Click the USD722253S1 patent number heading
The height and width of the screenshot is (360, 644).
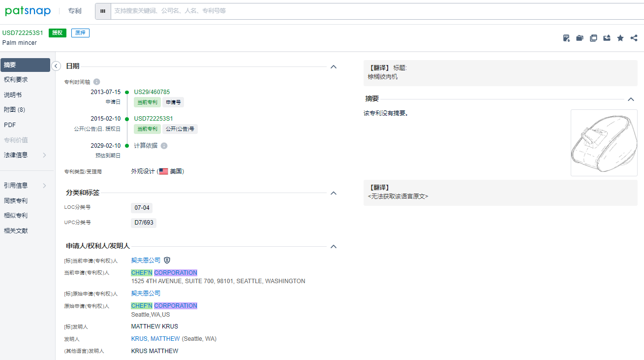23,33
